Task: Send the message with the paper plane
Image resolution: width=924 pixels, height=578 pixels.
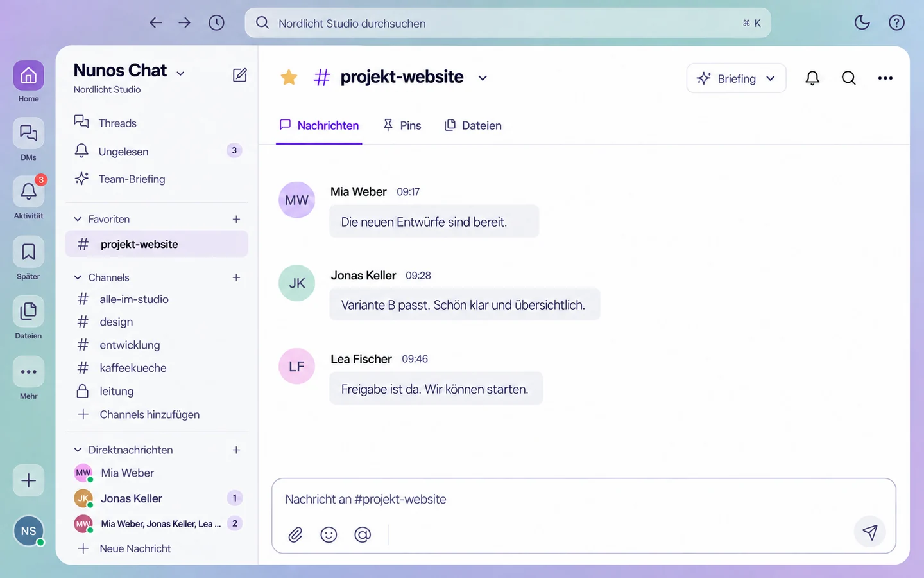Action: pos(870,532)
